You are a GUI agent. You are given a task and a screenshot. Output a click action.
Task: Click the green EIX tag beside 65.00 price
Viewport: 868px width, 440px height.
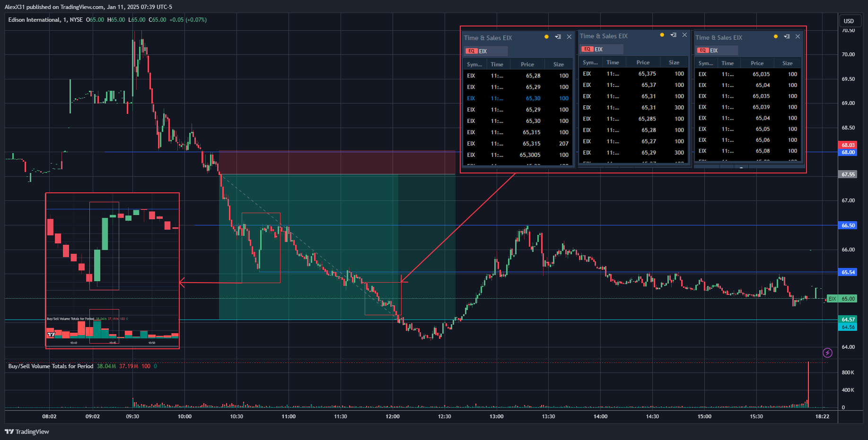coord(832,299)
